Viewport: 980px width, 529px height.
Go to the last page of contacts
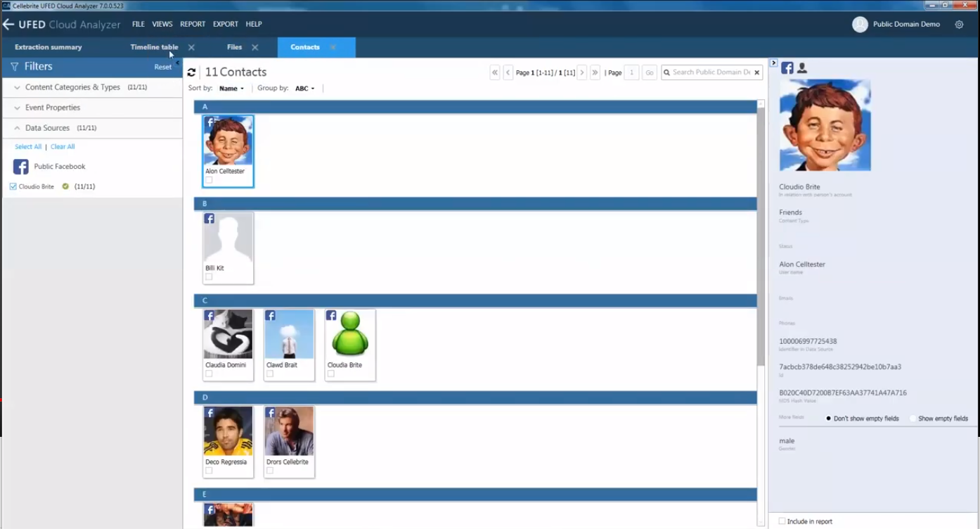tap(595, 72)
